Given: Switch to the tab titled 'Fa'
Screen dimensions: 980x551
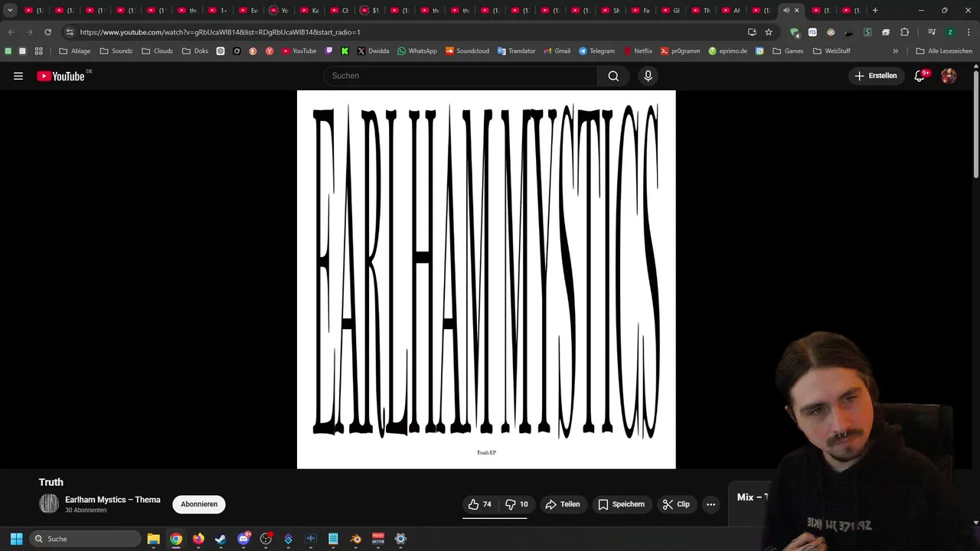Looking at the screenshot, I should coord(641,10).
